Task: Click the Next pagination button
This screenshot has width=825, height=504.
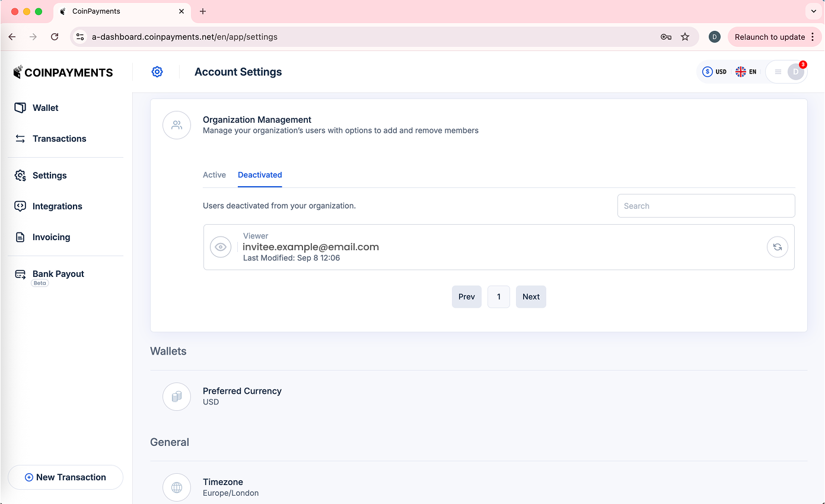Action: coord(531,296)
